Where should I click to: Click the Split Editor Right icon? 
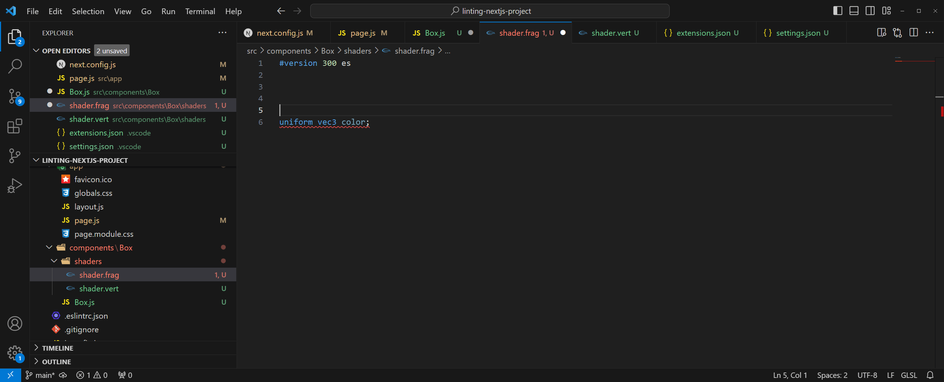click(913, 32)
